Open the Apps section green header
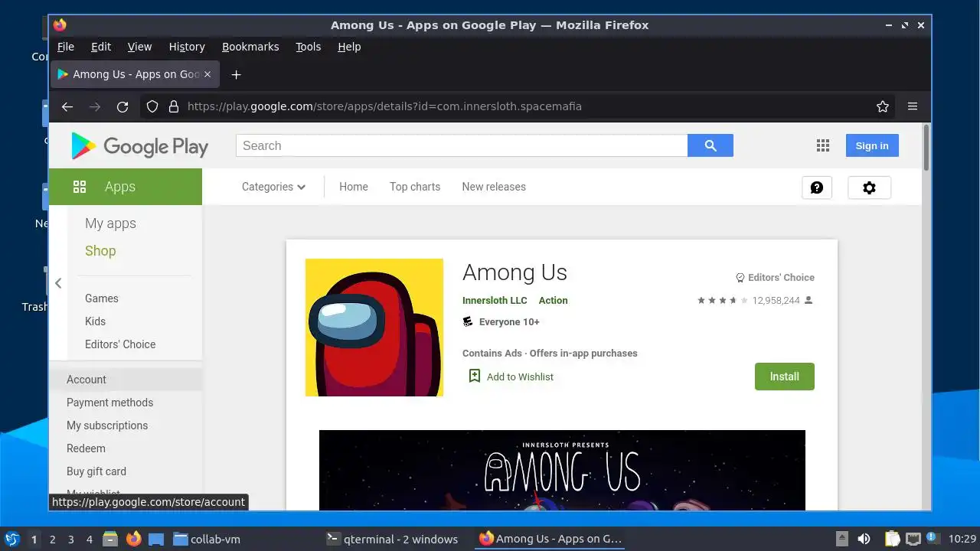This screenshot has width=980, height=551. tap(126, 187)
